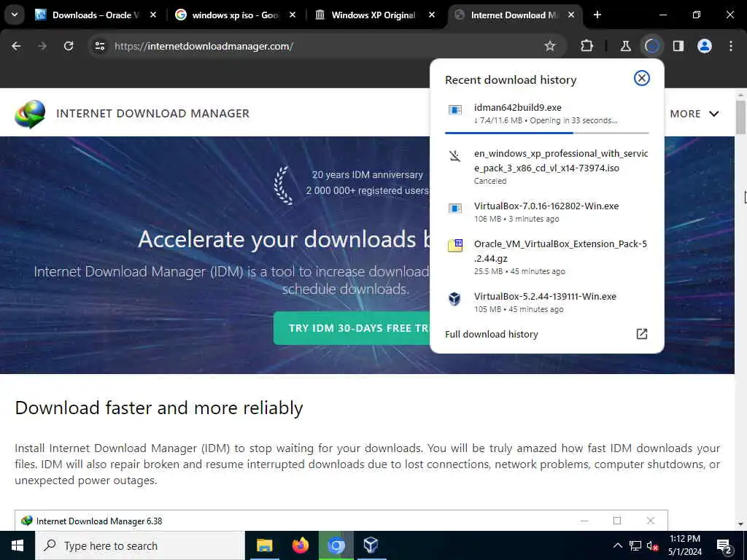Open the Chrome profile avatar
The height and width of the screenshot is (560, 747).
pyautogui.click(x=705, y=46)
